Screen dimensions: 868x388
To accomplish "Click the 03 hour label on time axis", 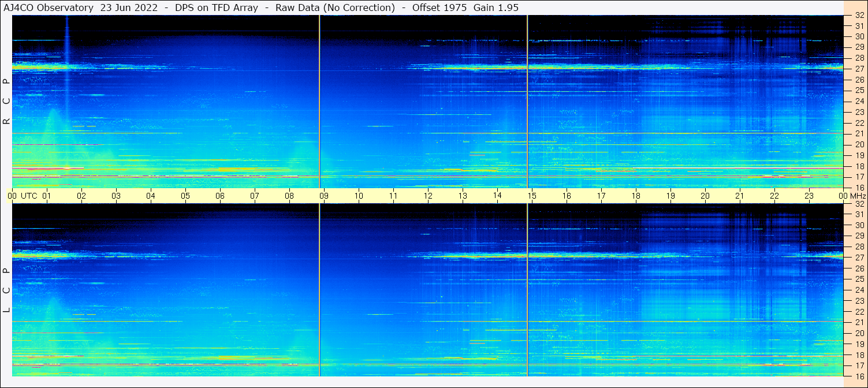I will tap(116, 196).
